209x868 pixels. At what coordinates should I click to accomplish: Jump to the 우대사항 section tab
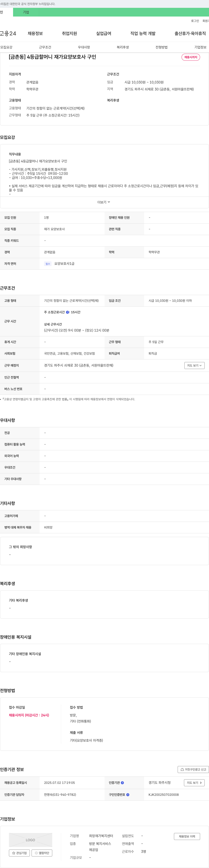click(x=84, y=47)
